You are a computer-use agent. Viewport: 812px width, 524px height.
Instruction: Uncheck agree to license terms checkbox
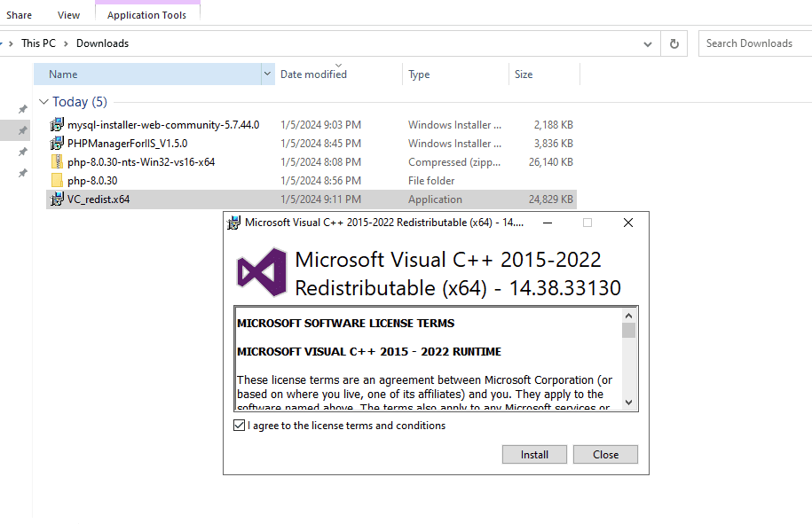239,426
